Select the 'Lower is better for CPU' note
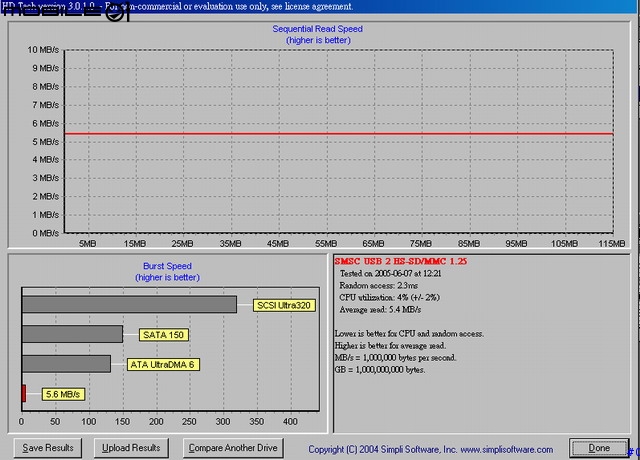The image size is (640, 460). (409, 334)
